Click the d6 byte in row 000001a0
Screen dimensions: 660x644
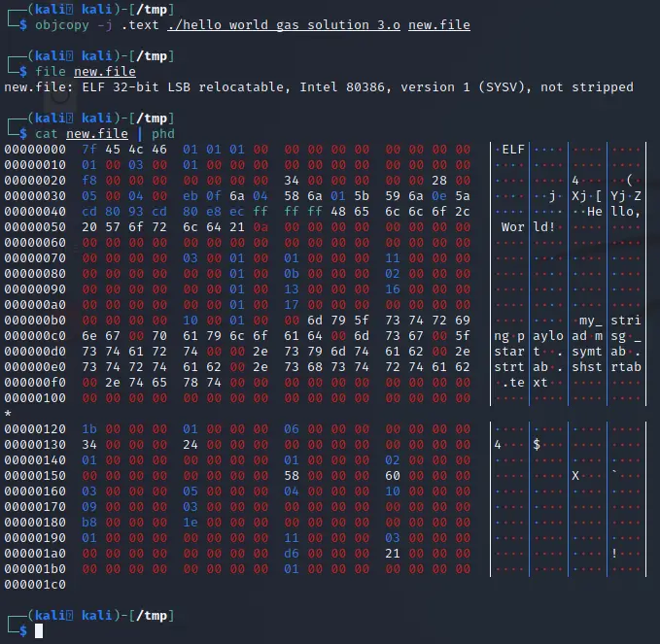pyautogui.click(x=292, y=554)
